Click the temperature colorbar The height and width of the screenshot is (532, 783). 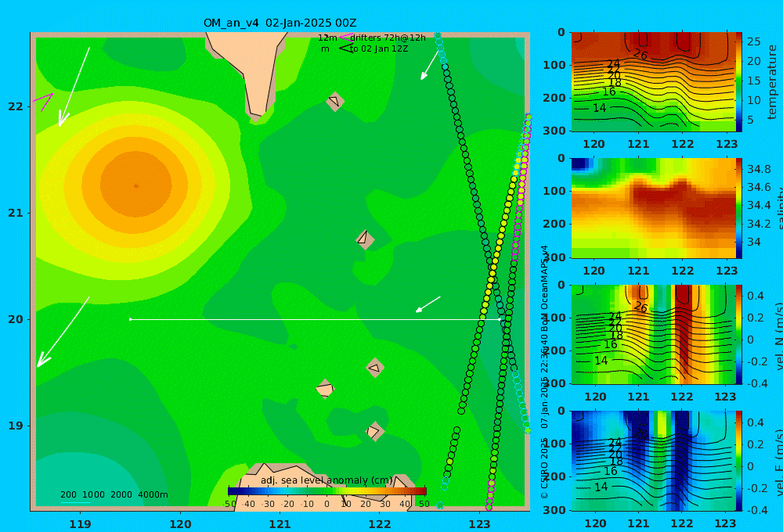click(738, 82)
